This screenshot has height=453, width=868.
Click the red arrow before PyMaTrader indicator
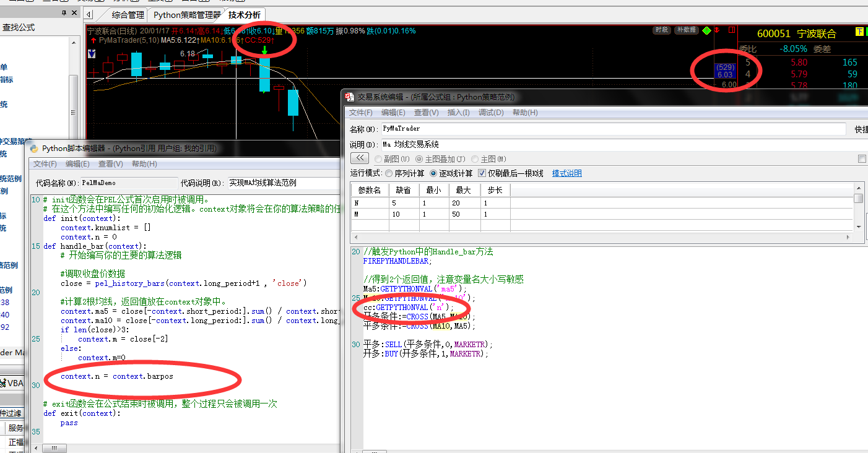(x=93, y=40)
